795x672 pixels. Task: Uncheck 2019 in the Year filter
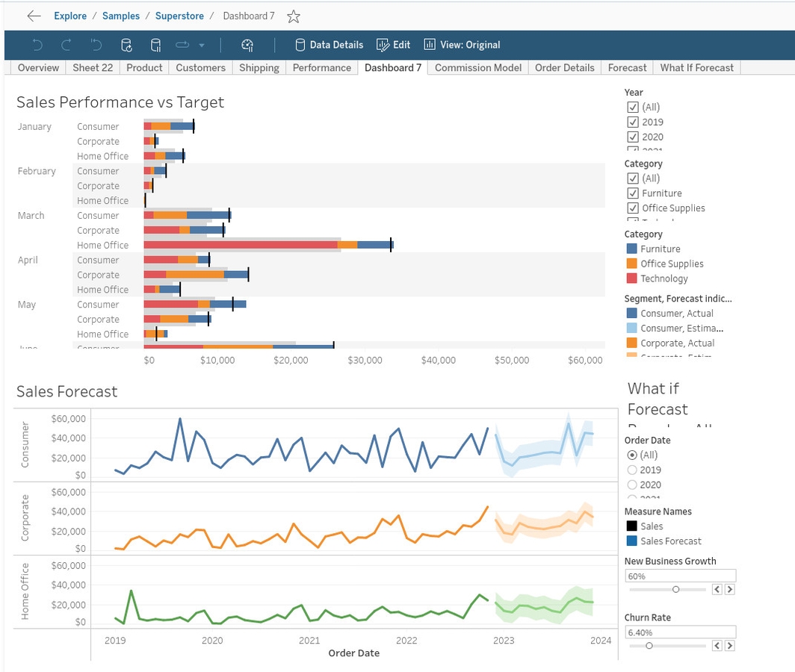[x=632, y=122]
